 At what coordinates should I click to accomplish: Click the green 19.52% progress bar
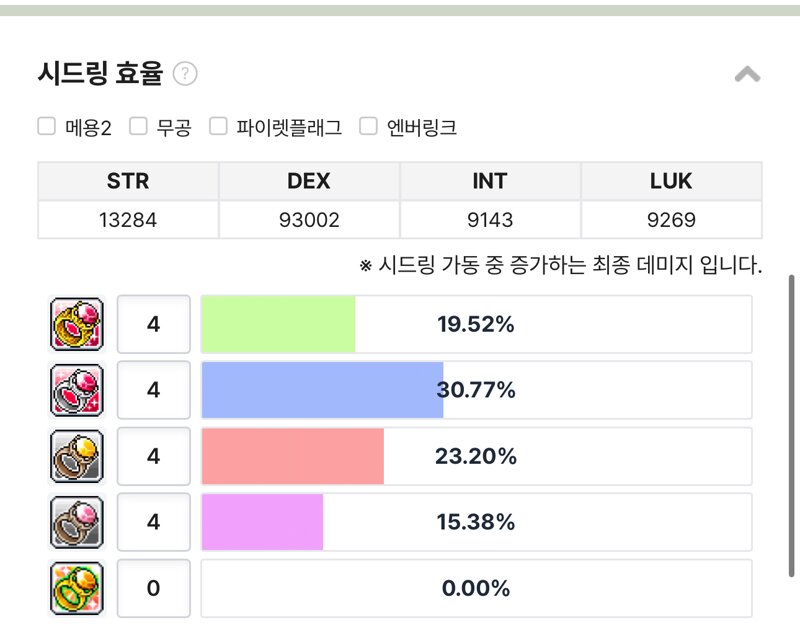(278, 324)
